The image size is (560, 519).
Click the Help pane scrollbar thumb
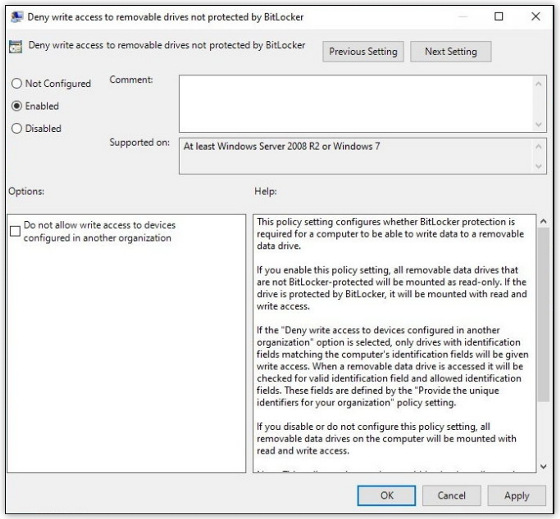point(543,314)
